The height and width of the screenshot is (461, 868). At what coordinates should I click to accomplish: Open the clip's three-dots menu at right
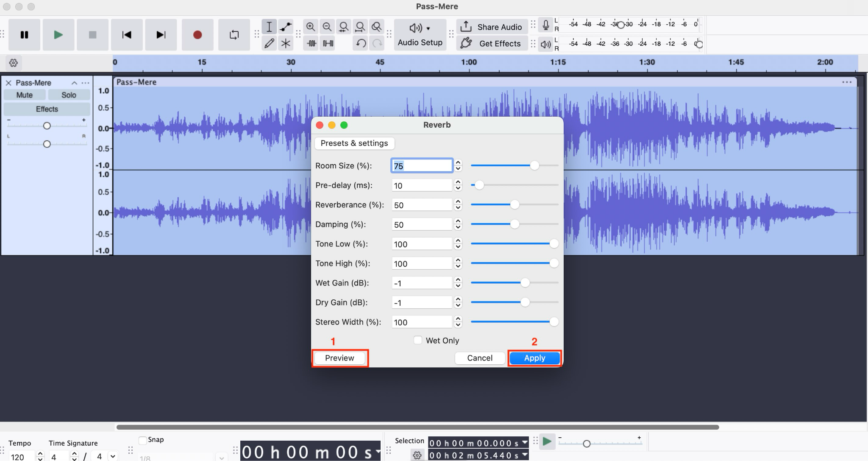847,82
